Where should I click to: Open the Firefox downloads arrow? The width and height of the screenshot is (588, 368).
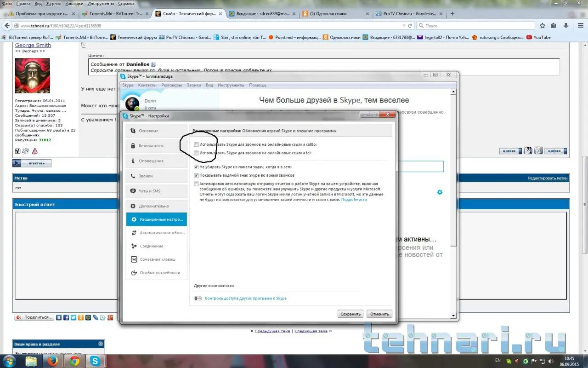point(566,26)
